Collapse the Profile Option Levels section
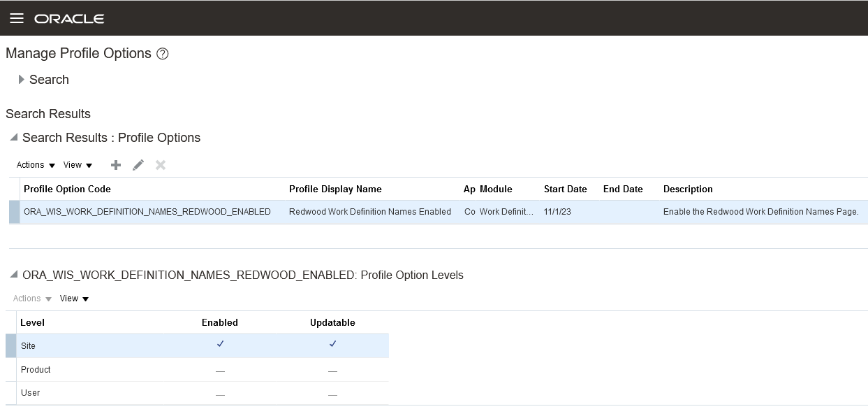The height and width of the screenshot is (409, 868). [x=13, y=275]
